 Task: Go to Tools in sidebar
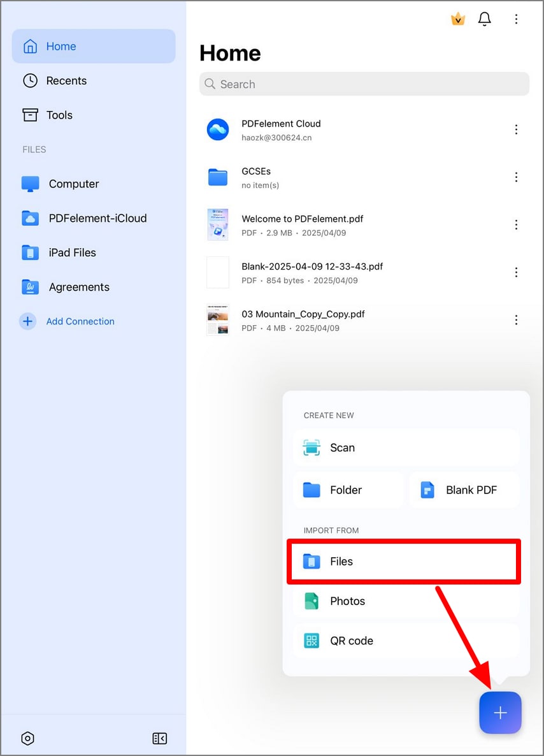coord(94,115)
